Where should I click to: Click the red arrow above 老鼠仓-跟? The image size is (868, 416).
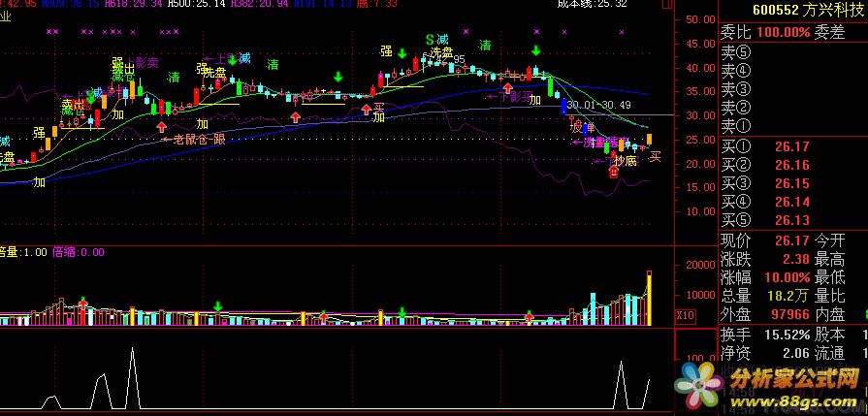pos(161,127)
